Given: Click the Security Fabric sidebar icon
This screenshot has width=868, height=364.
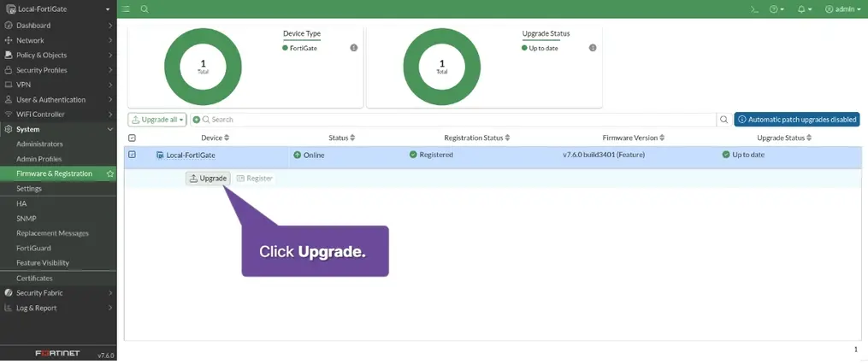Looking at the screenshot, I should [9, 292].
